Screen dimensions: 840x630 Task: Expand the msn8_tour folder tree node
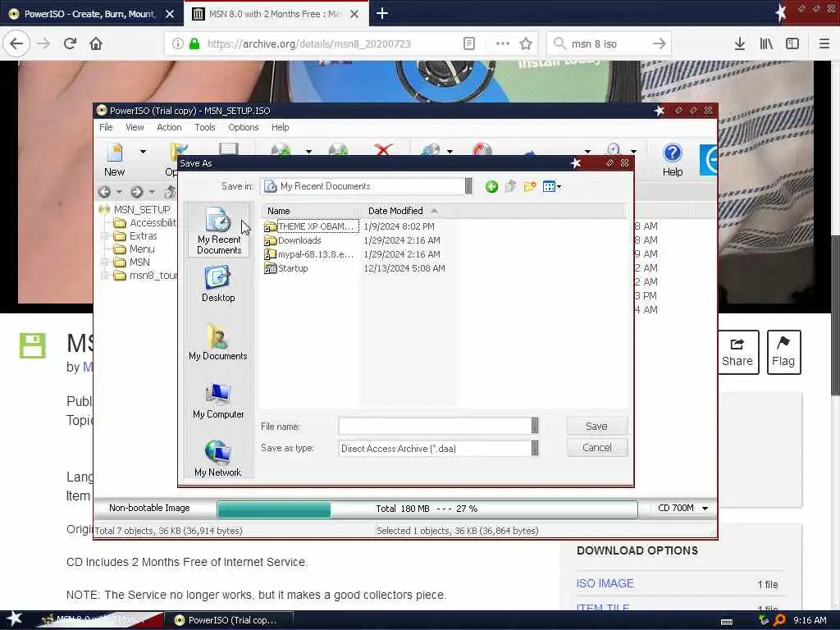[x=105, y=276]
